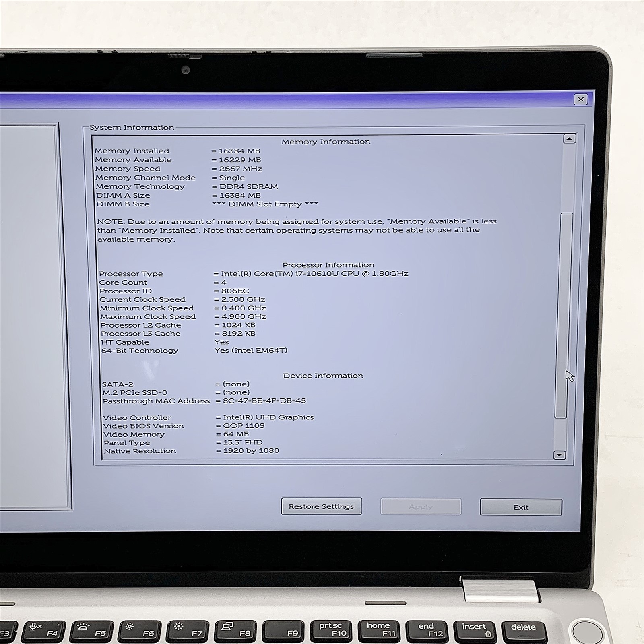
Task: Click the Panel Type 13.3" FHD value
Action: pos(243,443)
